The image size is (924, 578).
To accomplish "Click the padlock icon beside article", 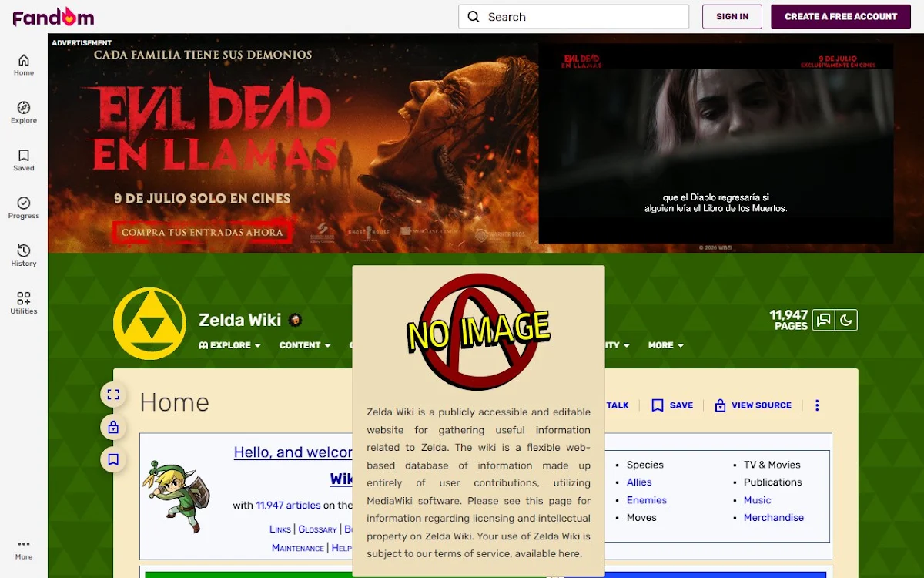I will pos(113,427).
